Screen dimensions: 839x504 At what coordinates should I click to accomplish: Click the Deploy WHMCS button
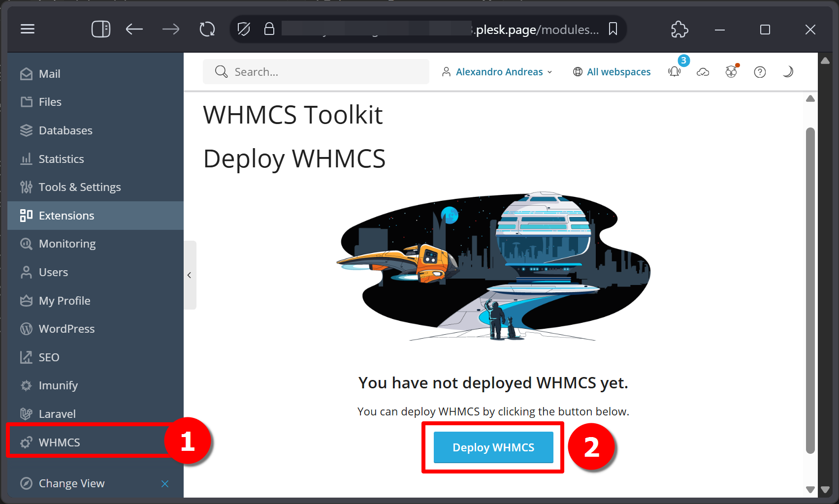(493, 447)
